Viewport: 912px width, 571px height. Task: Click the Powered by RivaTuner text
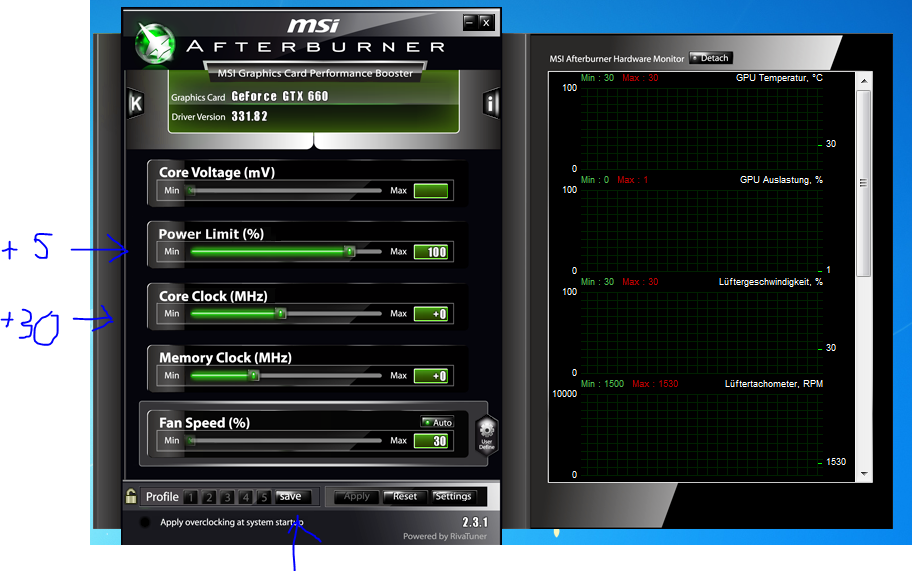(x=445, y=536)
